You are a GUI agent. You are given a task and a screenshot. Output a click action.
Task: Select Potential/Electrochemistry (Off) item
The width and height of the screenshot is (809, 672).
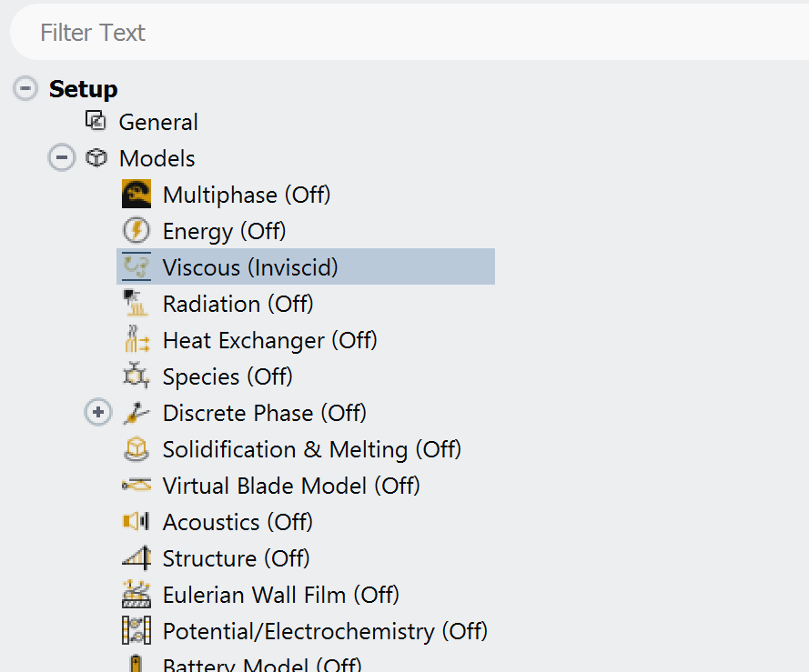coord(324,631)
